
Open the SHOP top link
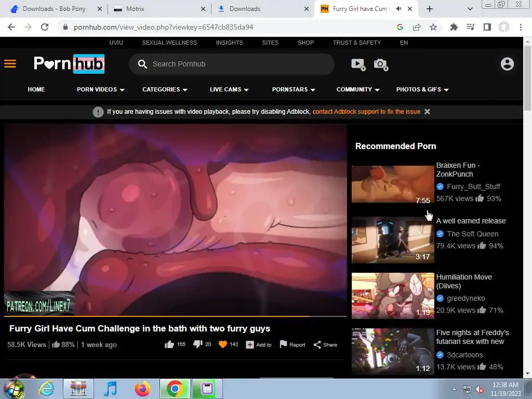tap(305, 43)
